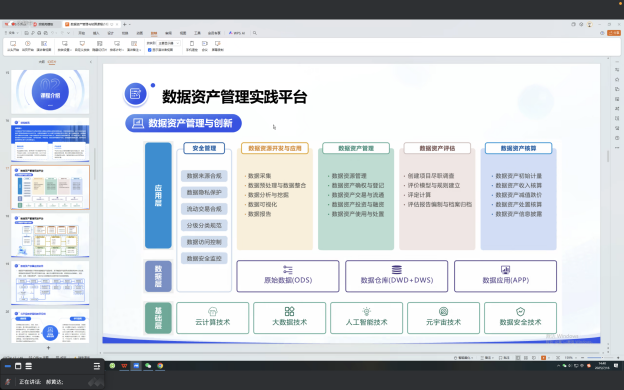Screen dimensions: 624x390
Task: Expand the new tab options arrow
Action: coord(130,24)
